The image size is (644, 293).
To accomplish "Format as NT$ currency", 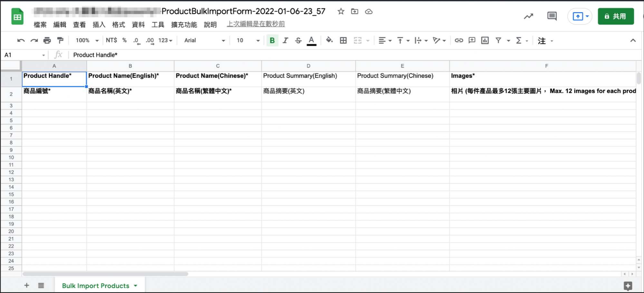I will click(x=111, y=41).
